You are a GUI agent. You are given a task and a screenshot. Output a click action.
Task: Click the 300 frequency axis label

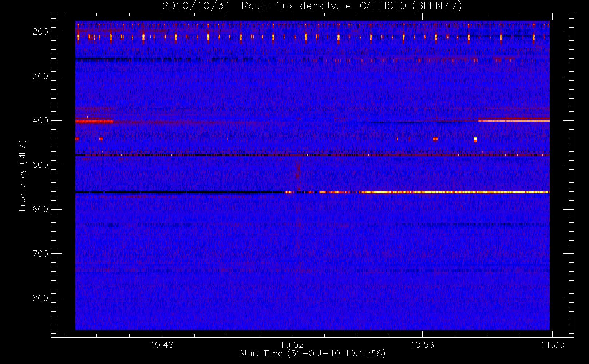(x=40, y=76)
